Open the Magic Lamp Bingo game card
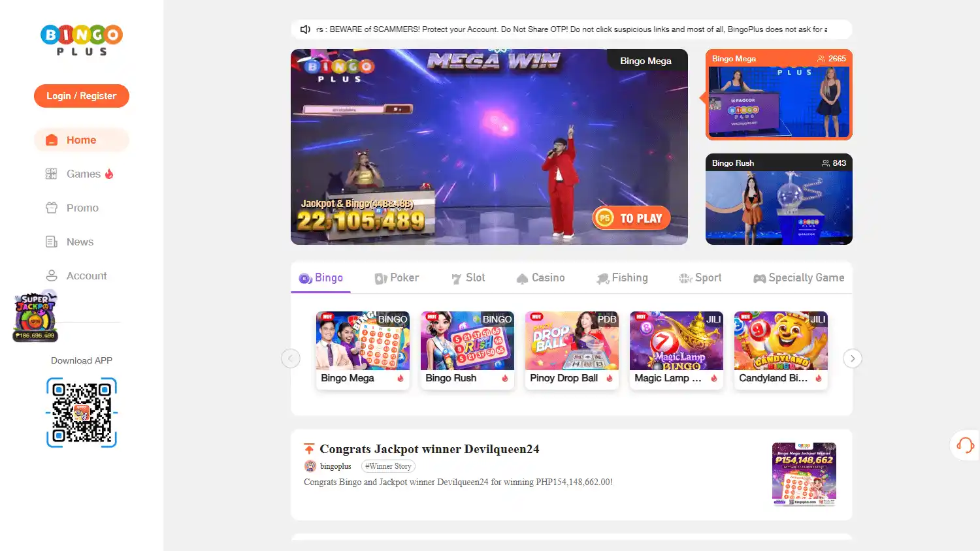 (676, 351)
